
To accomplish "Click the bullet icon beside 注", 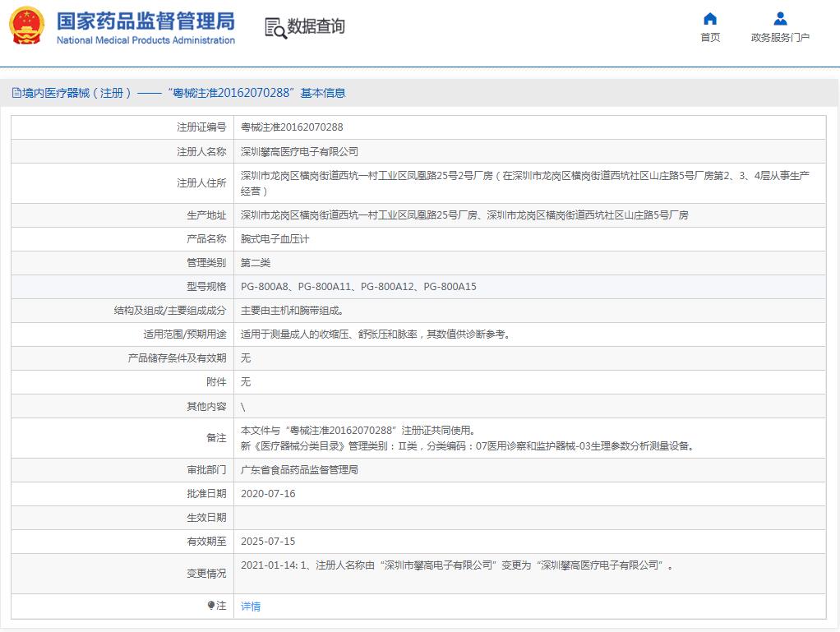I will (210, 606).
